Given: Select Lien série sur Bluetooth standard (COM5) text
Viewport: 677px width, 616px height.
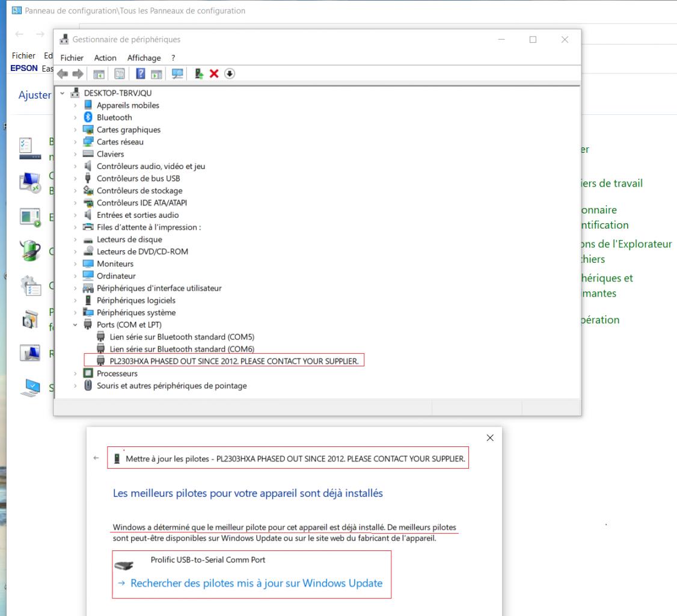Looking at the screenshot, I should [x=182, y=336].
